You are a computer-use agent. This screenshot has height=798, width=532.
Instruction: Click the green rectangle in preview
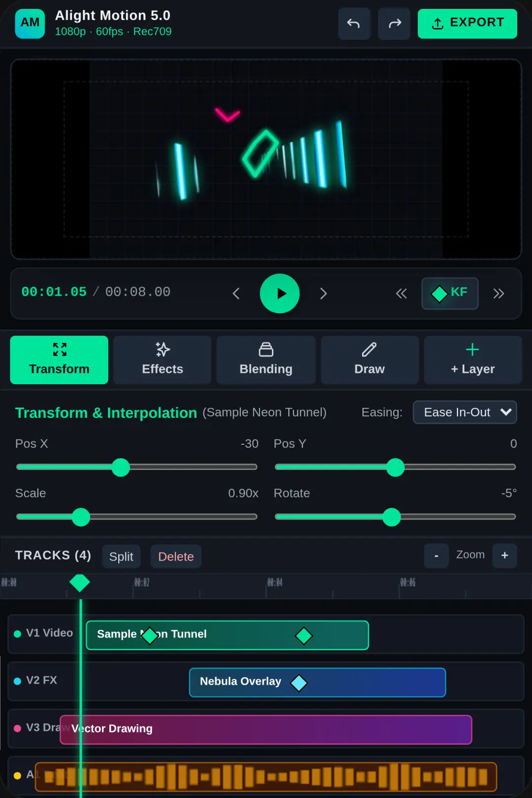coord(260,154)
